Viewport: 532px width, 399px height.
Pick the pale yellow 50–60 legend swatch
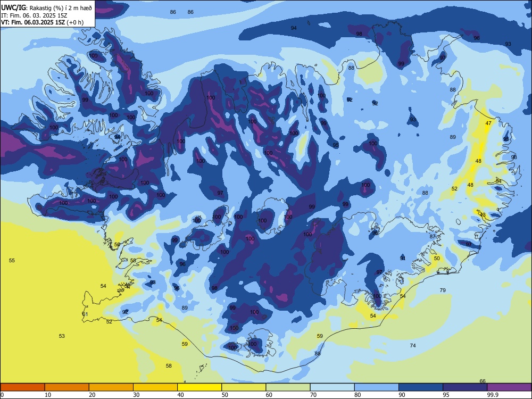click(244, 387)
